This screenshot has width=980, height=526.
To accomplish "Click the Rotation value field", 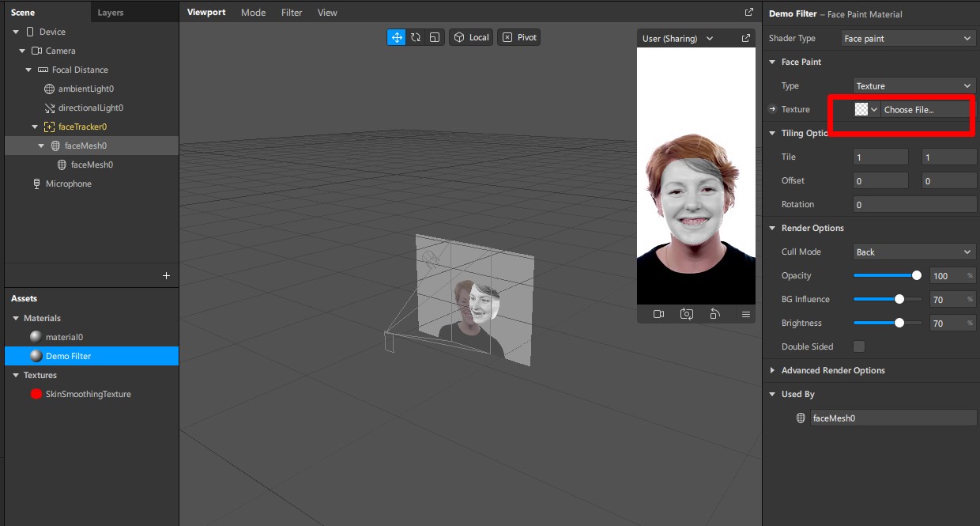I will pos(915,204).
